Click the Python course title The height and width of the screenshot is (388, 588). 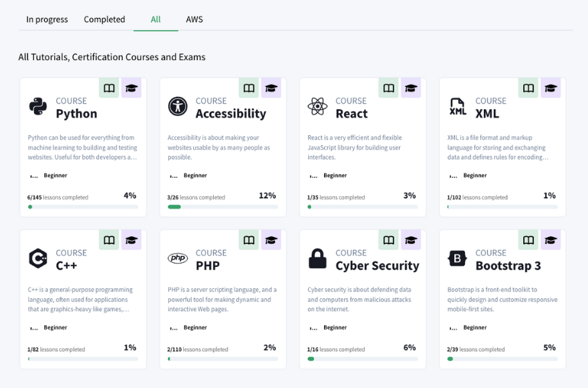pyautogui.click(x=76, y=114)
